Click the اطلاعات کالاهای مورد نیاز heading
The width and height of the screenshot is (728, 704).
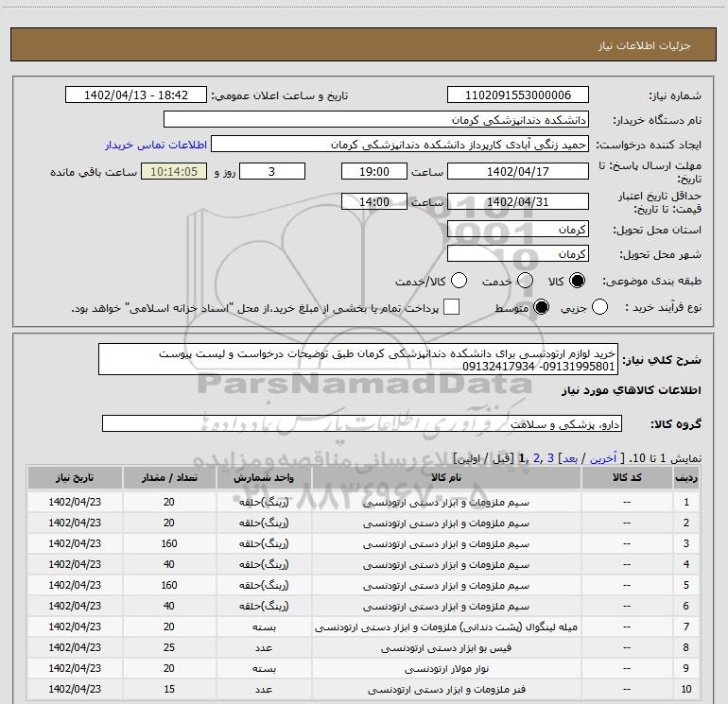[x=631, y=390]
